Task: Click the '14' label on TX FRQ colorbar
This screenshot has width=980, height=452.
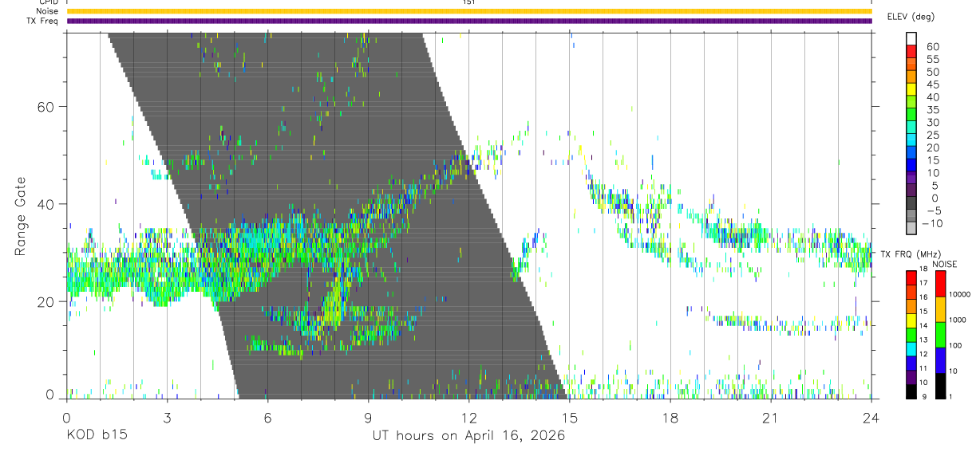Action: click(x=924, y=325)
